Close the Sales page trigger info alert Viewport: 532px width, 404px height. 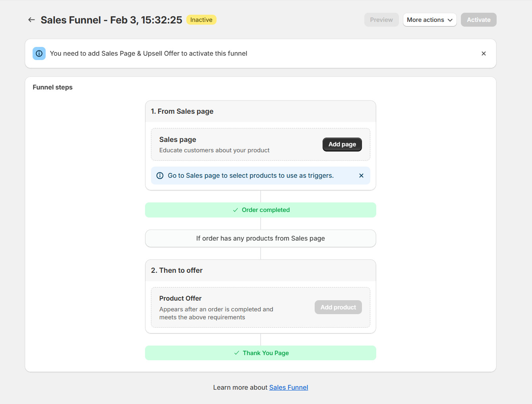[361, 175]
